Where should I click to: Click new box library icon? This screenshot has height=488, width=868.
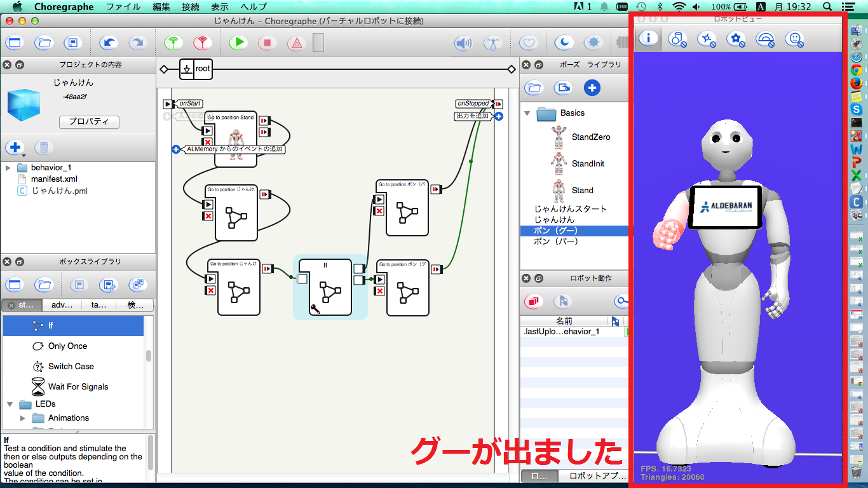tap(14, 285)
